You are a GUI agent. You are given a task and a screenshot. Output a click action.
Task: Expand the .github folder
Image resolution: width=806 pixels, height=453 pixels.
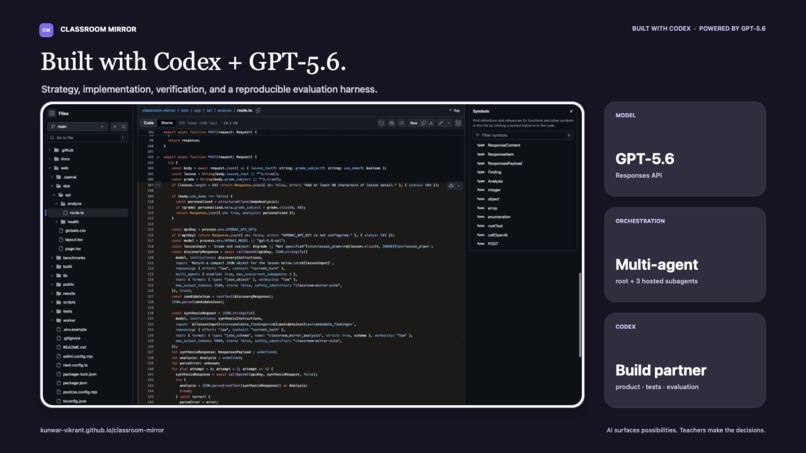(x=50, y=150)
